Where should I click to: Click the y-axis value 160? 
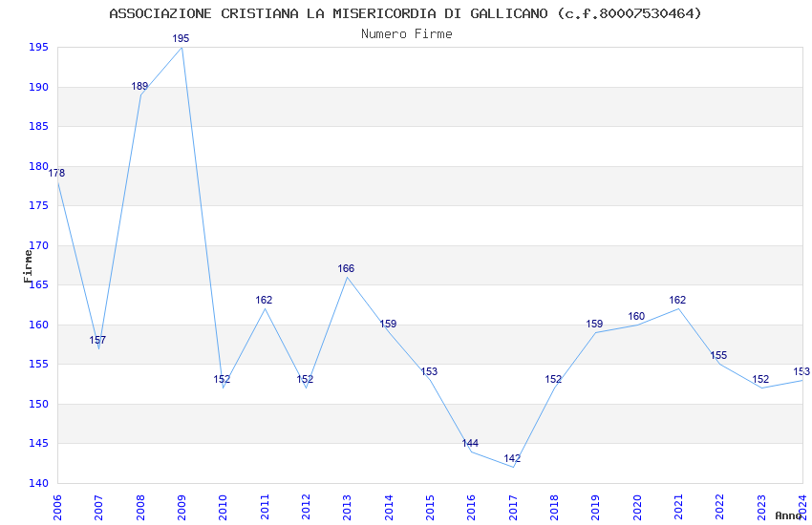pyautogui.click(x=39, y=325)
